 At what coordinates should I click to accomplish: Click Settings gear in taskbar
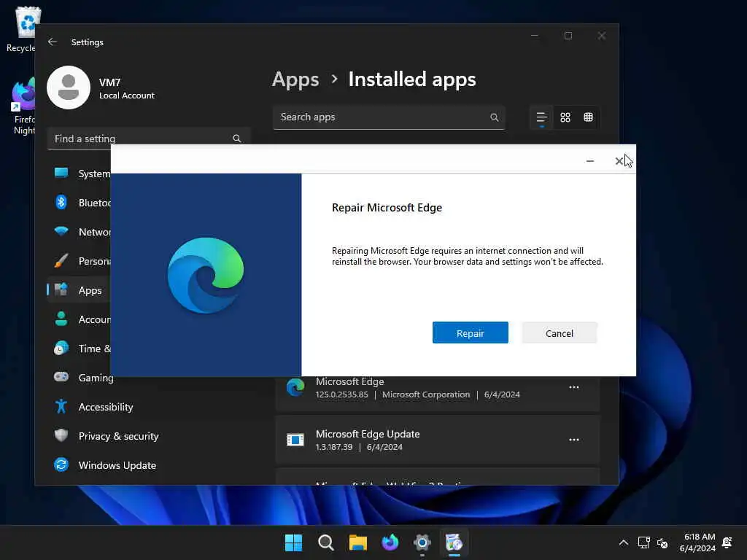click(422, 542)
